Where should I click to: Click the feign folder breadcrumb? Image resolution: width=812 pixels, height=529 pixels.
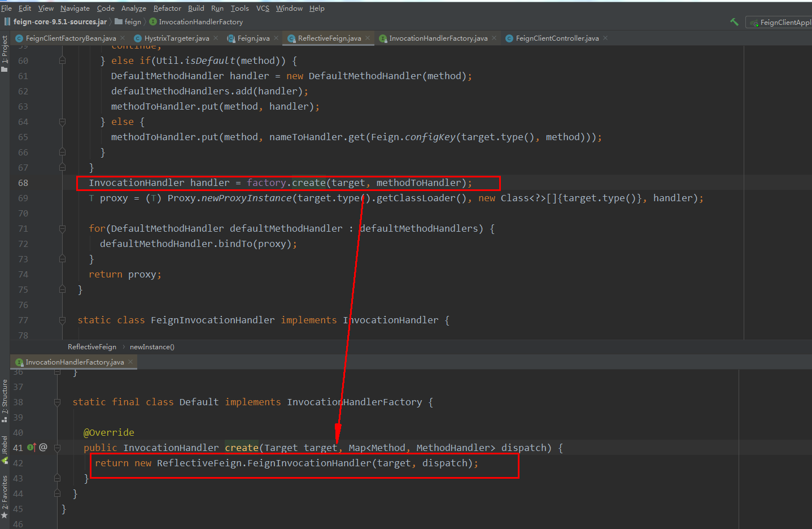click(128, 22)
